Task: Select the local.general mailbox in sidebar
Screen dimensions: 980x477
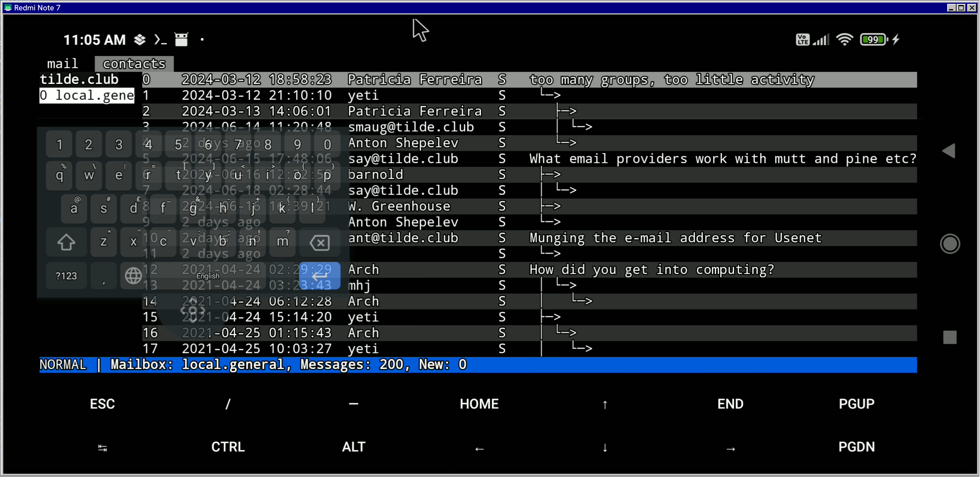Action: coord(87,95)
